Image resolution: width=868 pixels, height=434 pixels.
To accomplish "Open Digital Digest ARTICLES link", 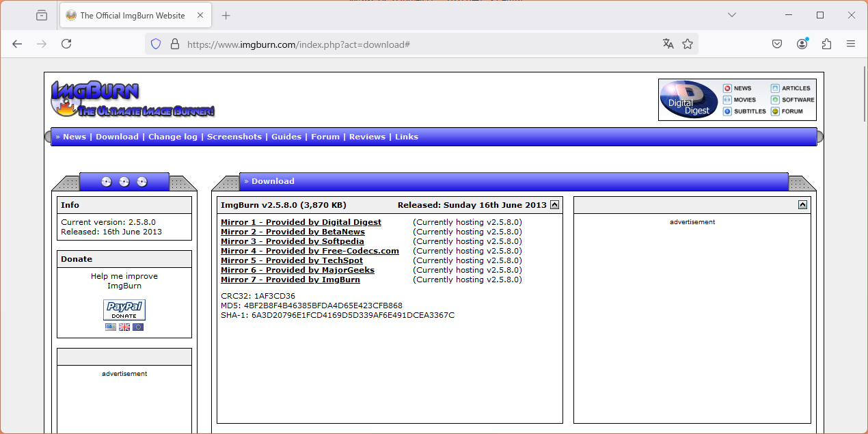I will [x=791, y=88].
